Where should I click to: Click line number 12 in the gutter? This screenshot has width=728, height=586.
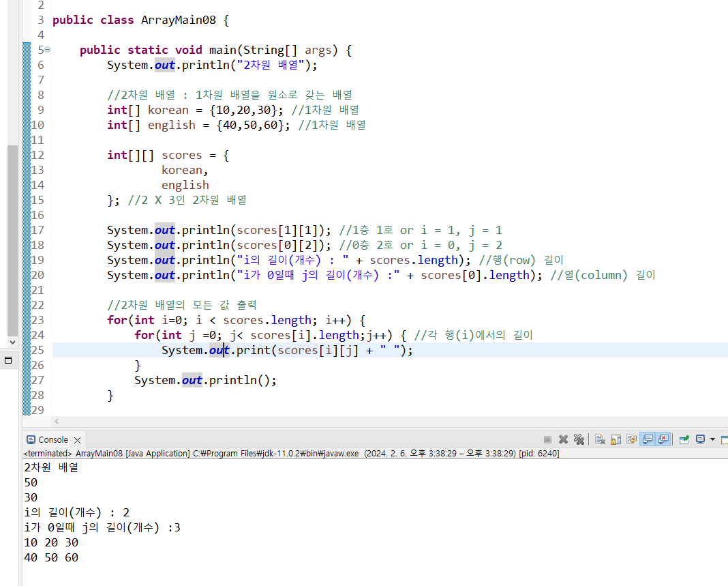[37, 155]
